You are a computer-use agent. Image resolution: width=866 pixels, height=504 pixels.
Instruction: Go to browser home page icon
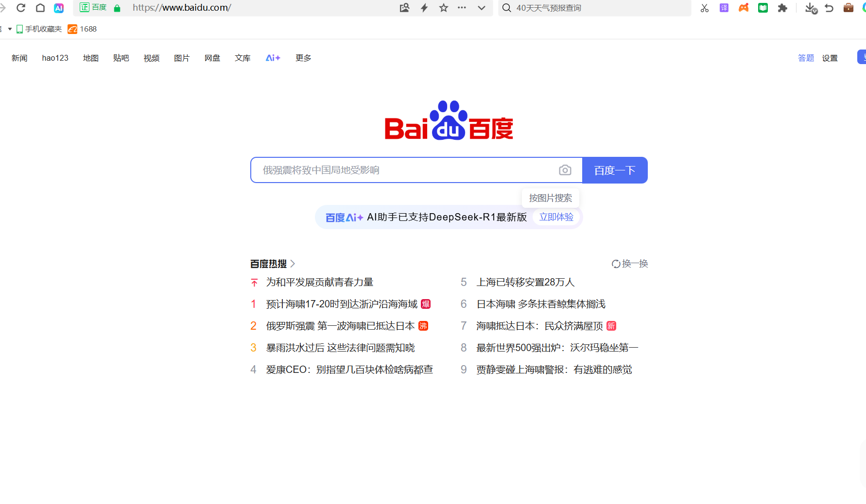40,8
